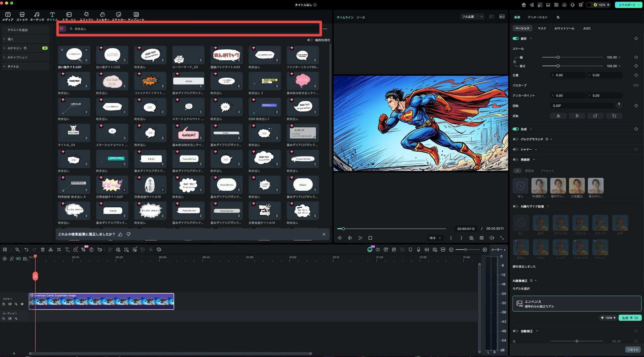
Task: Click the 吹き出し search field
Action: 193,29
